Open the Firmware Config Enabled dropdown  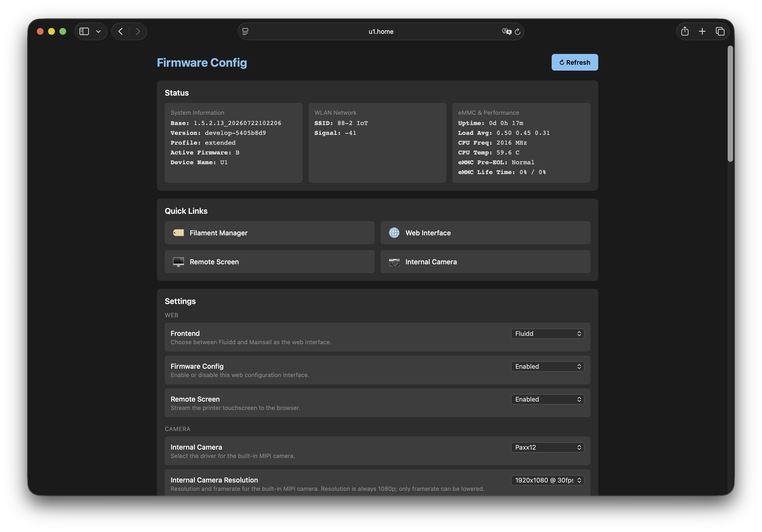(547, 366)
